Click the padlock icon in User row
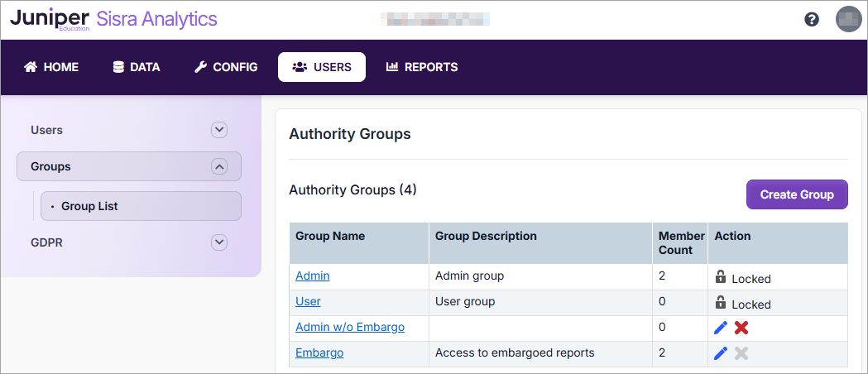 click(x=721, y=303)
